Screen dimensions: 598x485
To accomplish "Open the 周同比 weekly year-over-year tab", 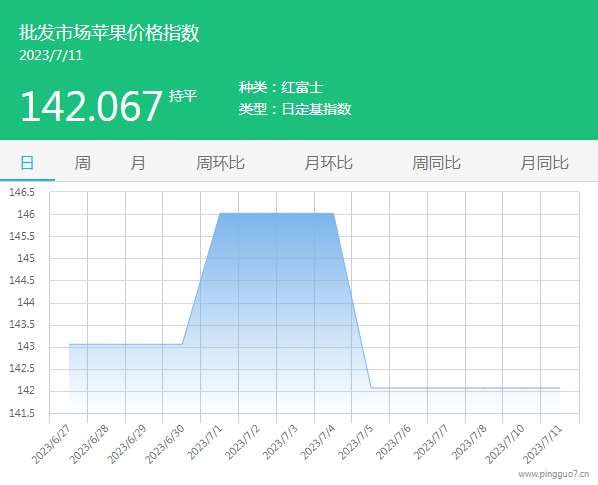I will pyautogui.click(x=436, y=163).
